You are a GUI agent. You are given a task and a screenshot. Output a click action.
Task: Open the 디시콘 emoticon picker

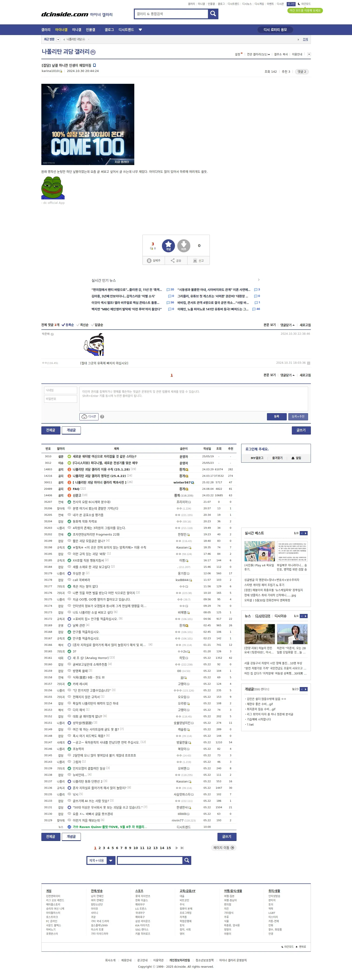(89, 417)
